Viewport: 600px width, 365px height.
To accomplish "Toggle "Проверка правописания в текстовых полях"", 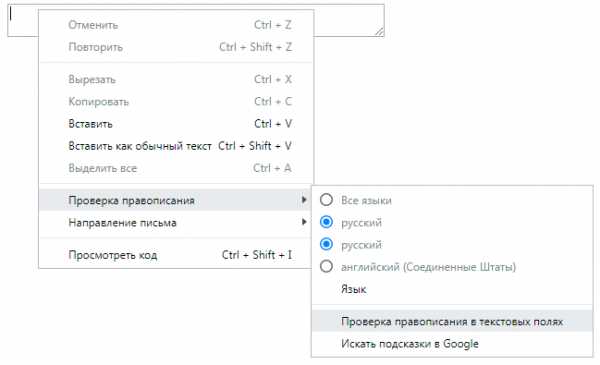I will (452, 321).
